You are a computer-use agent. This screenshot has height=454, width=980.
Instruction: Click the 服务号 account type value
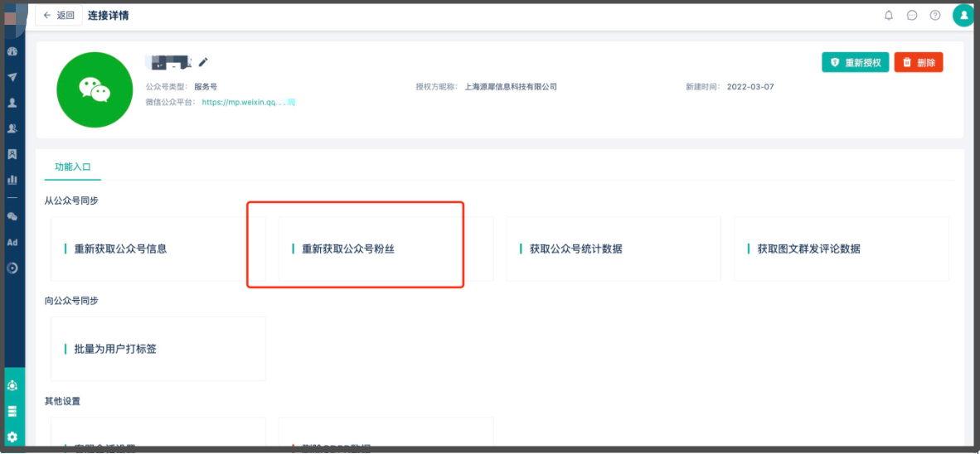point(206,87)
